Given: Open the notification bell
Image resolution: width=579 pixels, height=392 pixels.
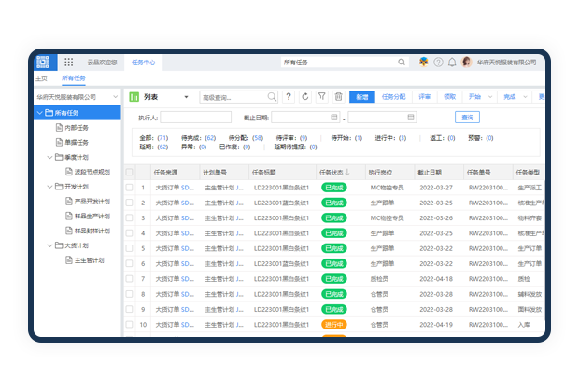Looking at the screenshot, I should 452,63.
